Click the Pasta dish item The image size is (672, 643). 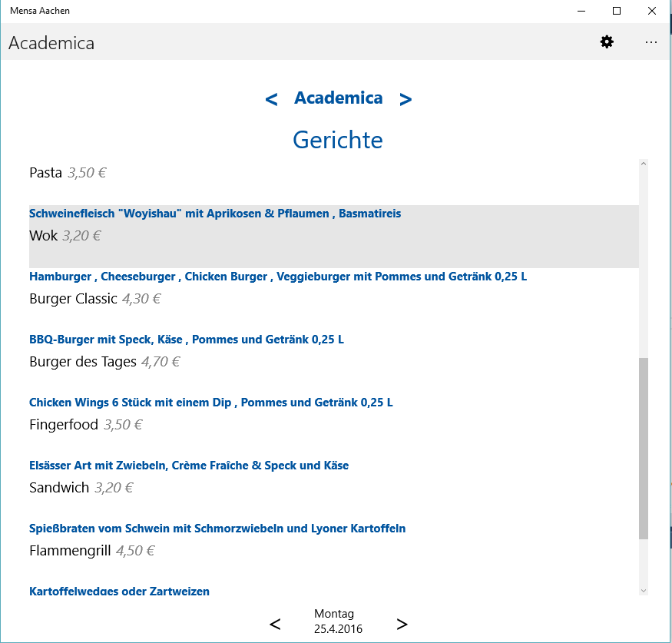[x=333, y=174]
